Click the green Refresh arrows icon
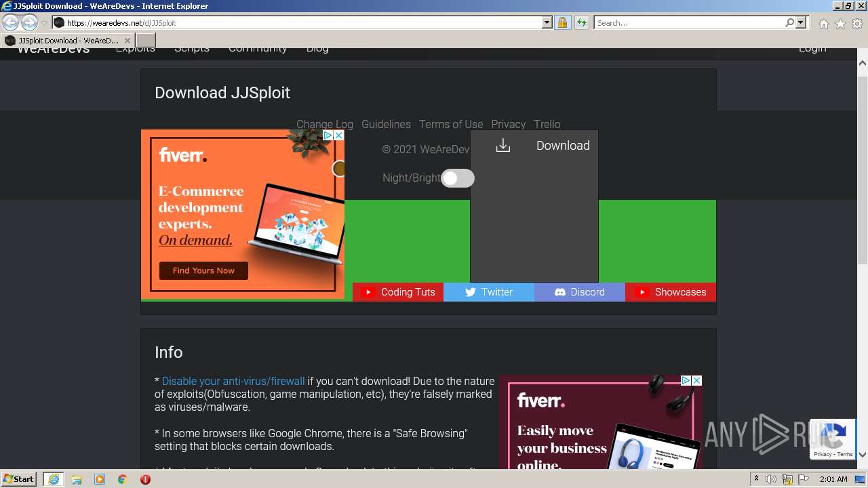 coord(582,23)
